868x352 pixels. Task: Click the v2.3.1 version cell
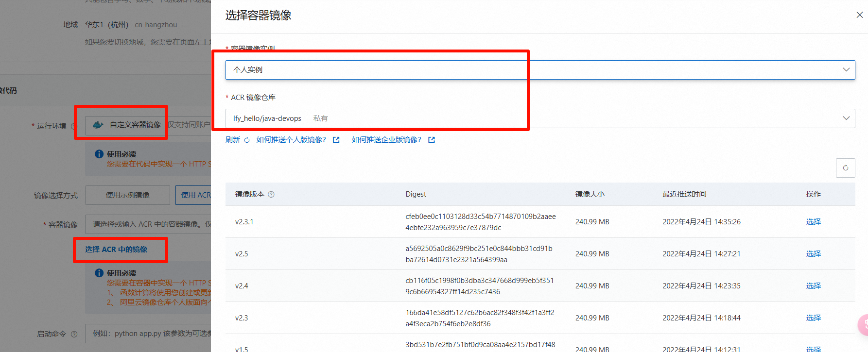pos(244,222)
